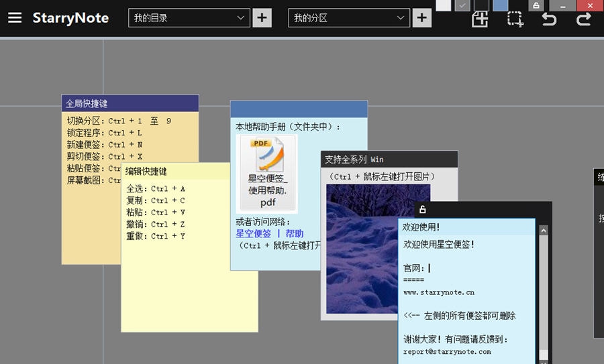This screenshot has width=604, height=364.
Task: Select the white theme color swatch
Action: 444,5
